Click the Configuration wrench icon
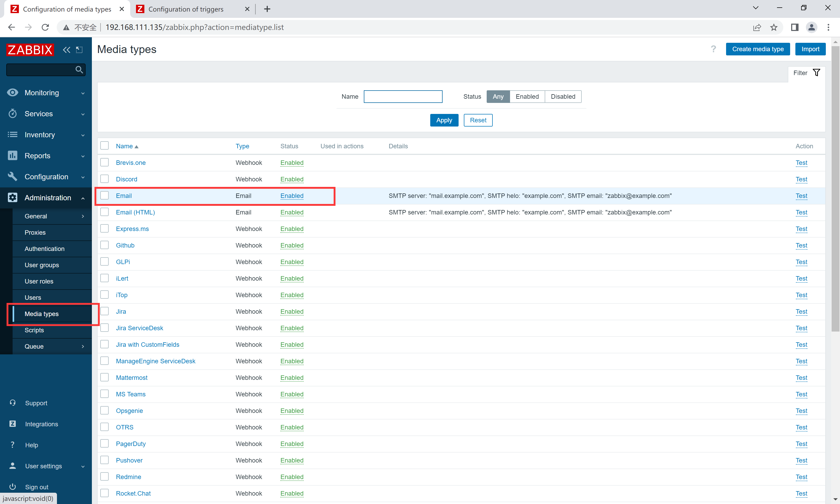 coord(13,177)
